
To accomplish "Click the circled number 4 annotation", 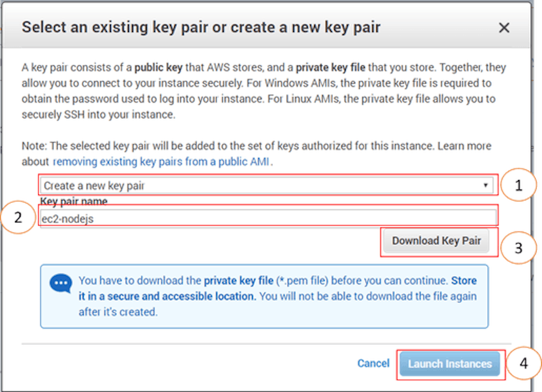I will 523,363.
